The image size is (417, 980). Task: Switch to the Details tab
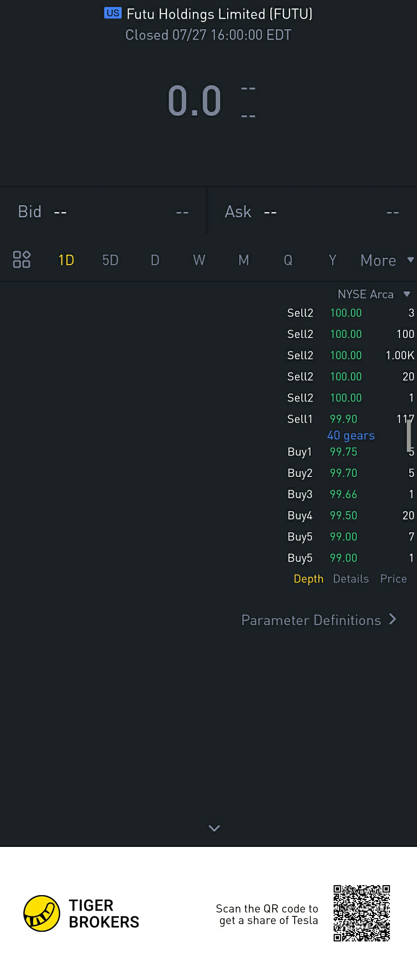351,579
